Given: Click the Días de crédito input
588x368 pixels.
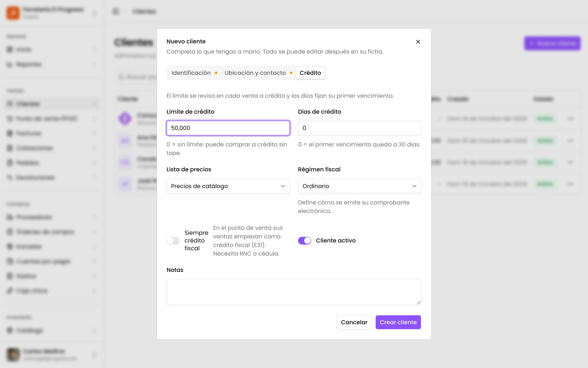Looking at the screenshot, I should (x=360, y=128).
